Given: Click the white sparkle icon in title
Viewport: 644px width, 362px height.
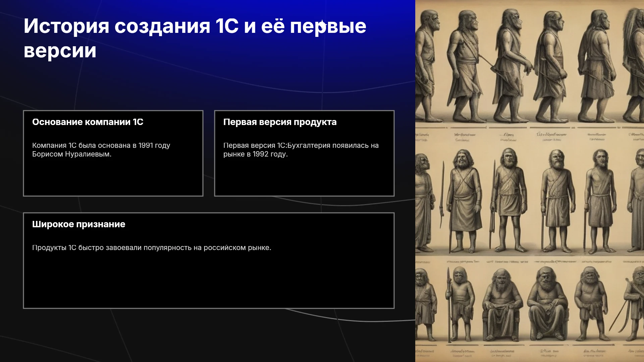Looking at the screenshot, I should tap(322, 25).
